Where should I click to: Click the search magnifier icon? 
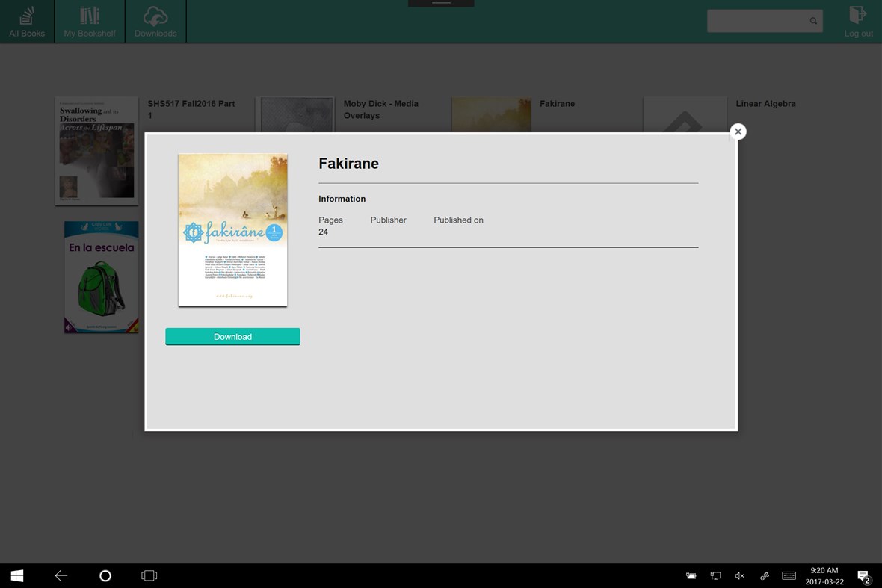812,21
